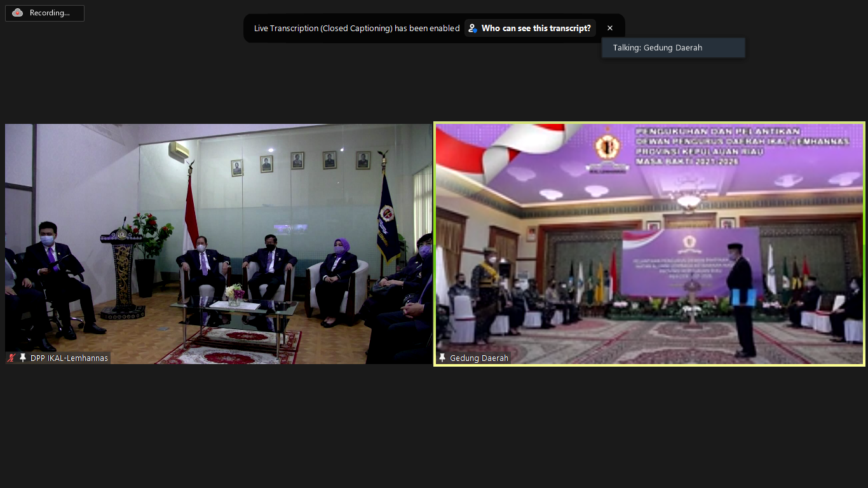
Task: Select the DPP IKAL-Lemhannas video tile
Action: pos(218,243)
